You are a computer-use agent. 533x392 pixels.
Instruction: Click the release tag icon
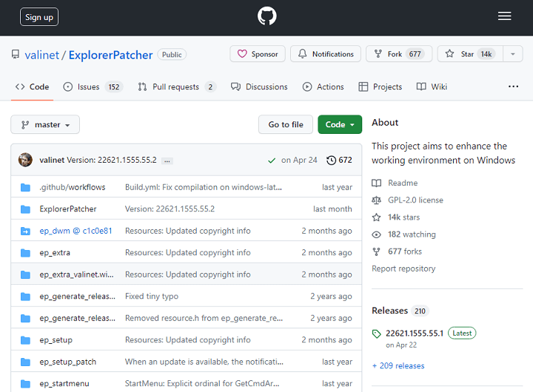coord(377,334)
